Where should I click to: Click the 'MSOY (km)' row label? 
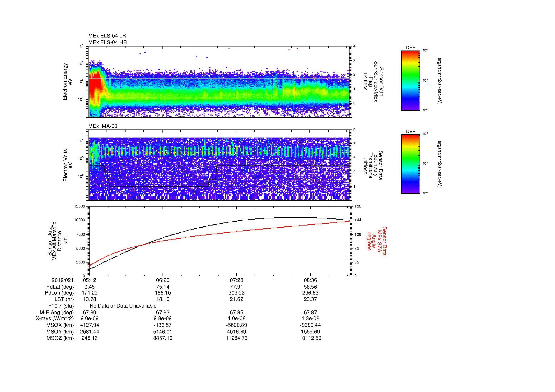click(60, 332)
